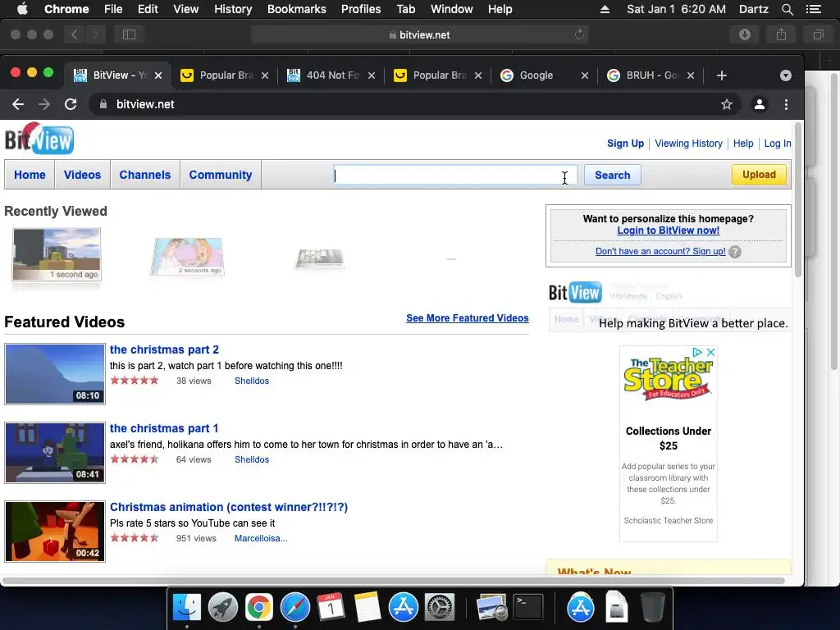840x630 pixels.
Task: Open the Profiles menu
Action: click(x=361, y=9)
